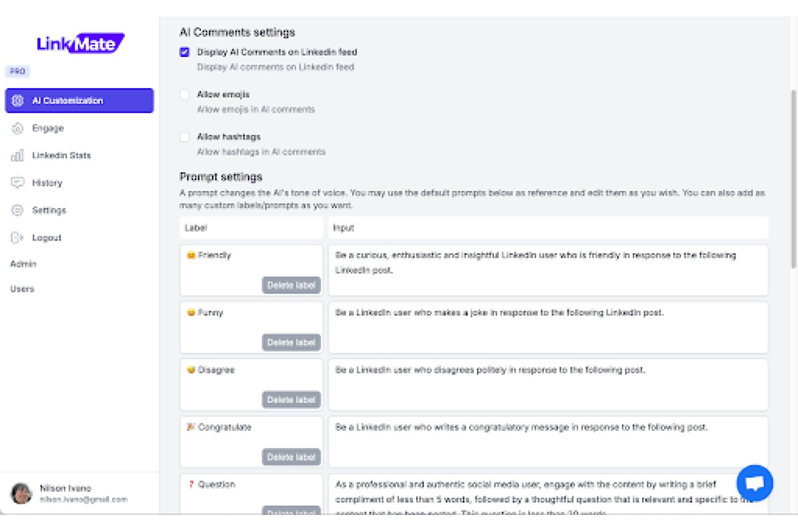798x532 pixels.
Task: Uncheck Display AI Comments on LinkedIn feed
Action: pos(185,52)
